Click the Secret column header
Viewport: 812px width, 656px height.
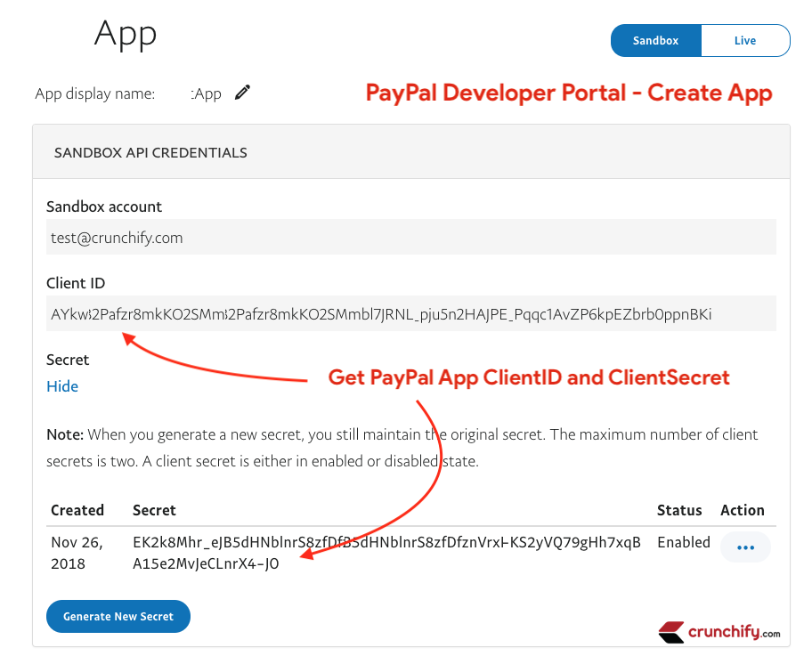click(x=154, y=510)
